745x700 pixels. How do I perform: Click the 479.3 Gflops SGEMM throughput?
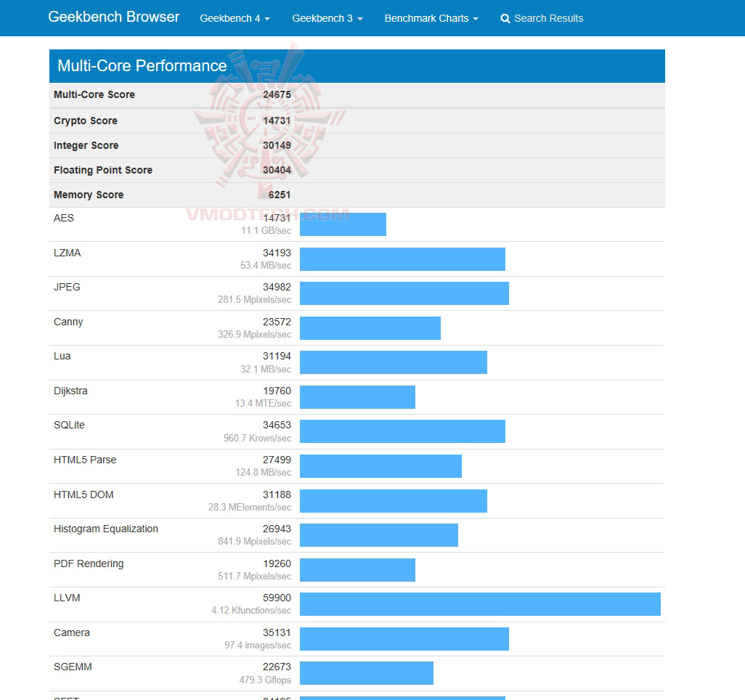click(x=265, y=680)
